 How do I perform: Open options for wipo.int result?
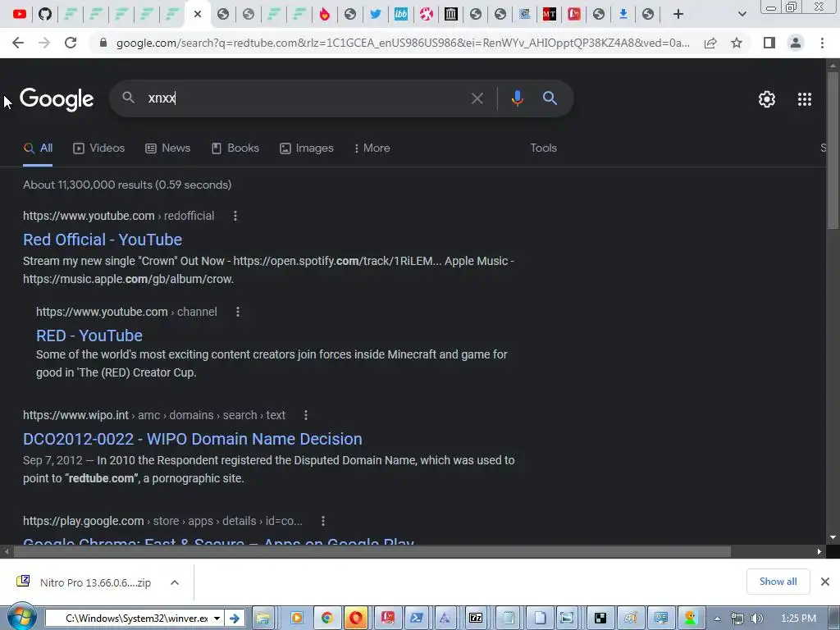(x=306, y=415)
